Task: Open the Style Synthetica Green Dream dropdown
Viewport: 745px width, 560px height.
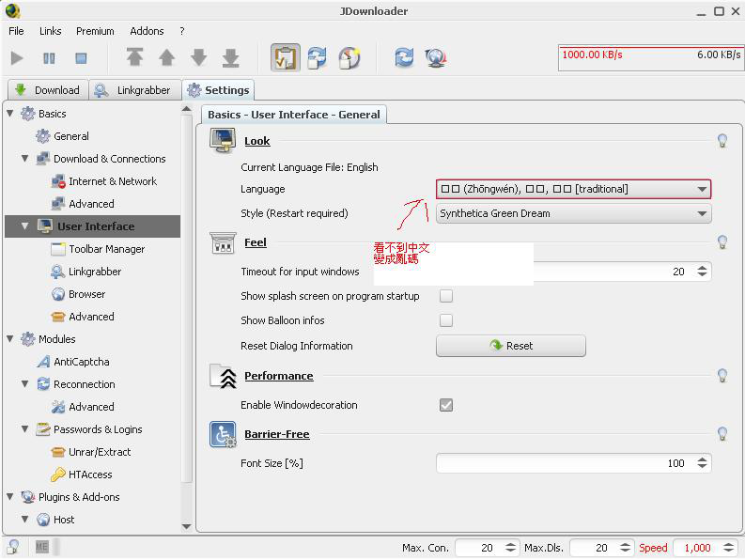Action: [573, 213]
